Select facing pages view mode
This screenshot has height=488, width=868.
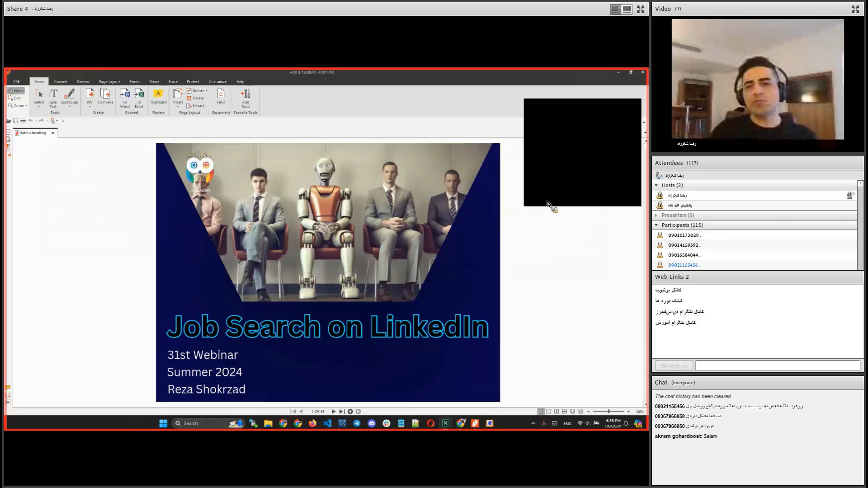557,412
